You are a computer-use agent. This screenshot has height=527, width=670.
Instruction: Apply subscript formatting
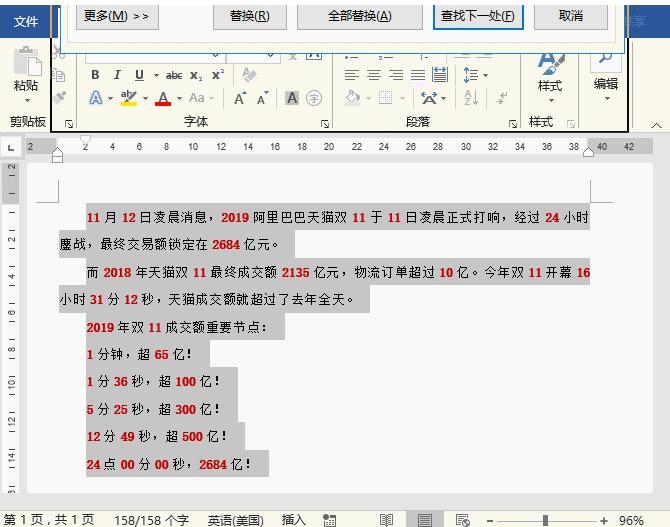(x=196, y=75)
